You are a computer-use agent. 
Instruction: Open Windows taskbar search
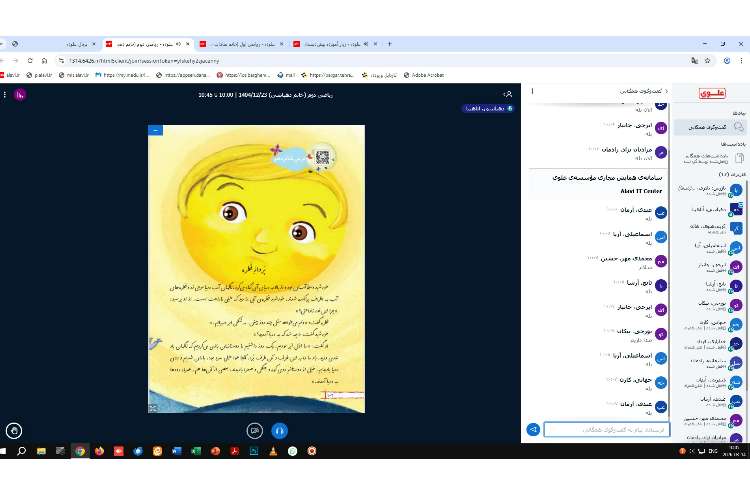click(x=22, y=451)
